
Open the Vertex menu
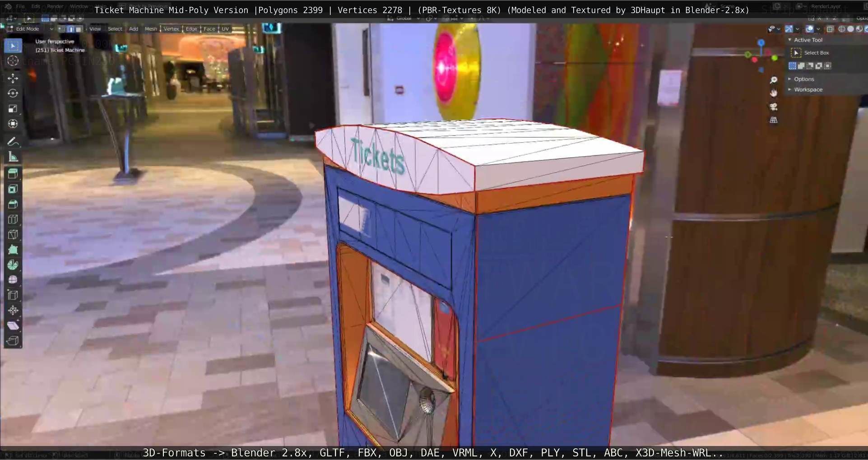[x=171, y=29]
